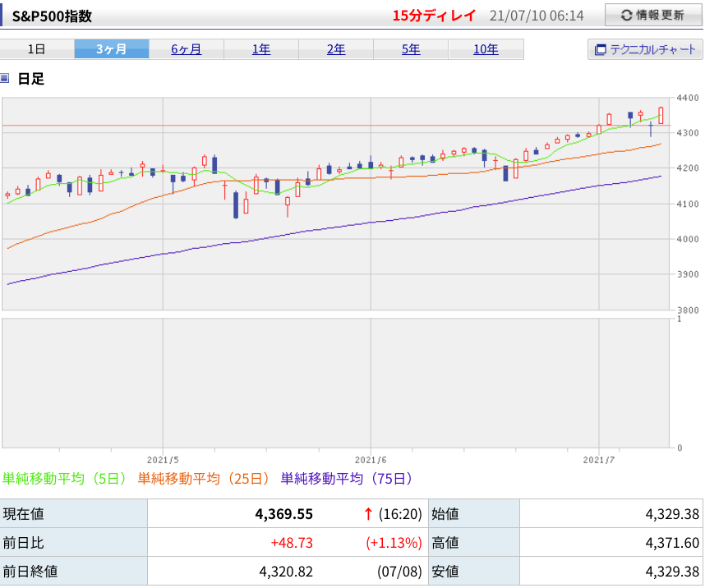Image resolution: width=705 pixels, height=588 pixels.
Task: Switch to the 2年 period tab
Action: coord(336,49)
